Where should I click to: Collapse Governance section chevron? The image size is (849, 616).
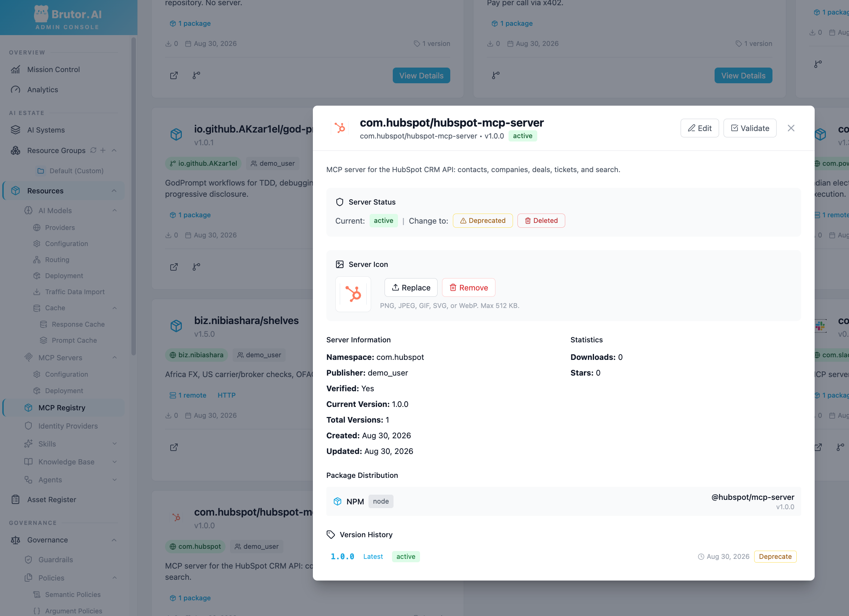114,540
